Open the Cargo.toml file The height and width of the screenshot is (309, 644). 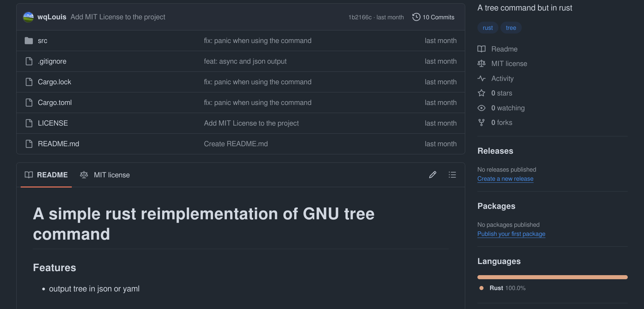pyautogui.click(x=55, y=103)
